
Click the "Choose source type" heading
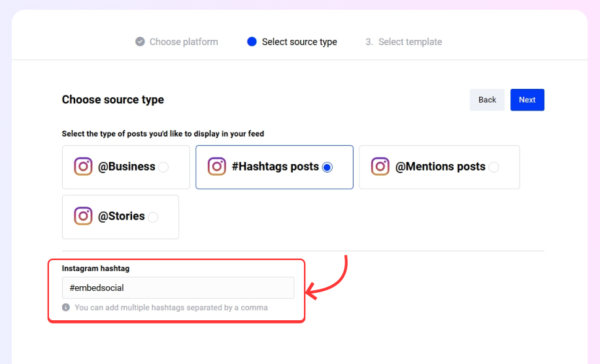click(x=113, y=99)
